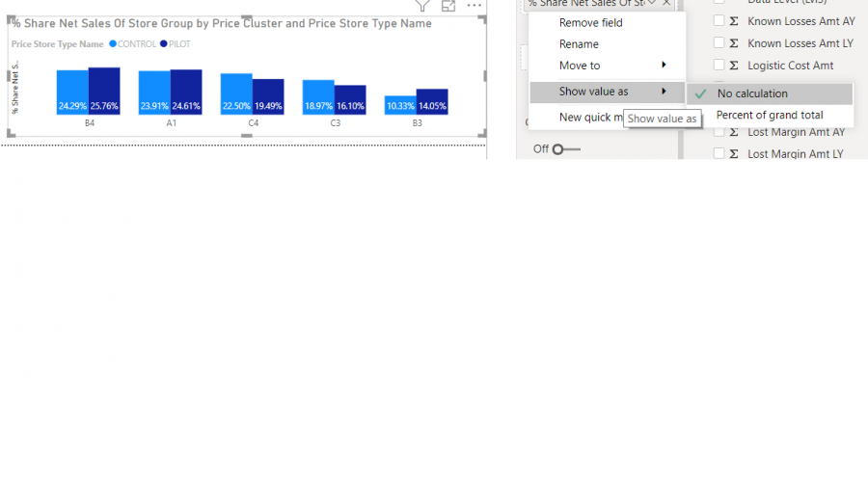This screenshot has width=868, height=478.
Task: Select the C4 CONTROL bar showing 22.50%
Action: click(236, 94)
